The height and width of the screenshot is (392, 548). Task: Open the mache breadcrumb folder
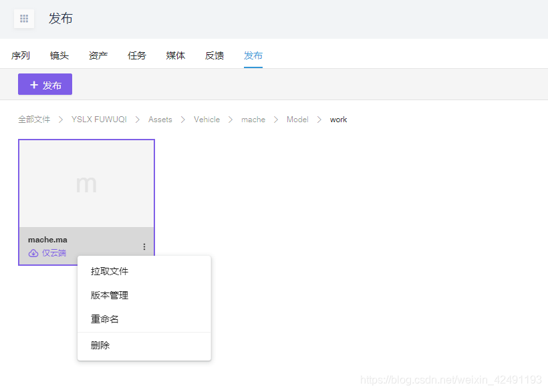253,120
